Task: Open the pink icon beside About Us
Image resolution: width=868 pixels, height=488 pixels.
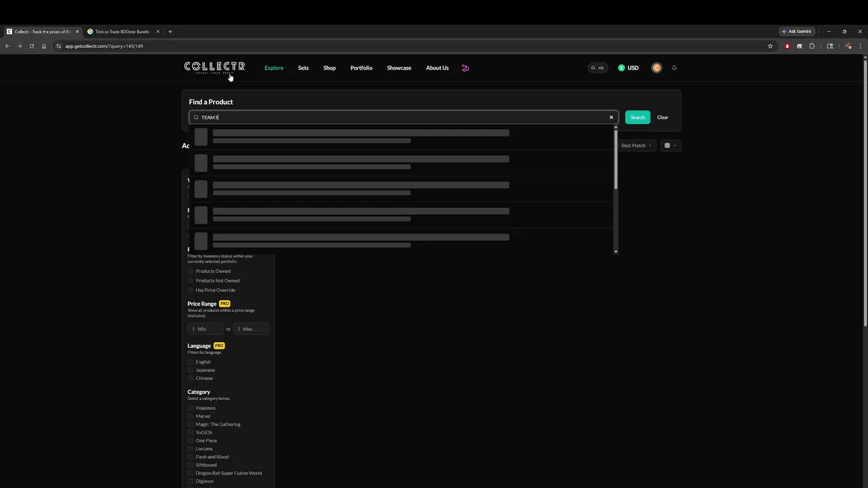Action: (465, 68)
